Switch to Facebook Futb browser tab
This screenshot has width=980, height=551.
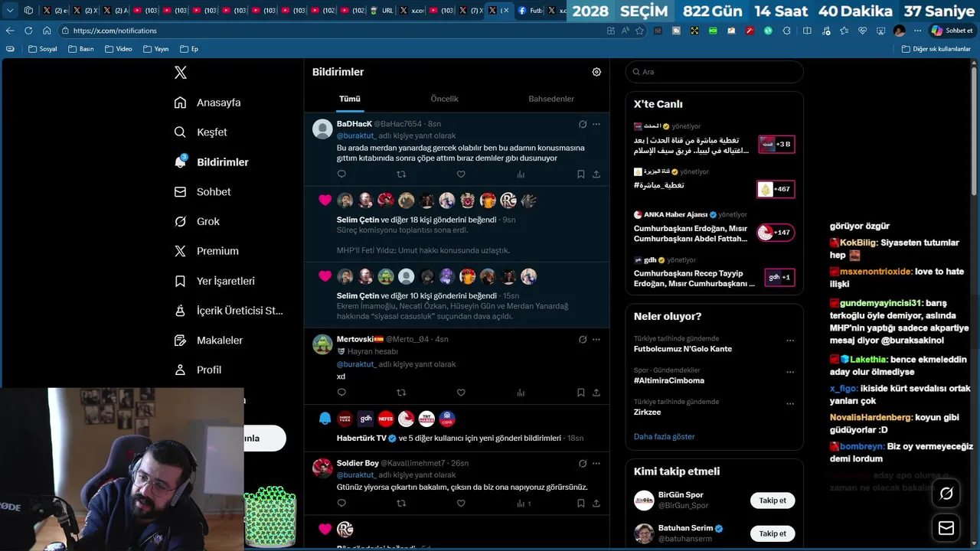pos(530,11)
